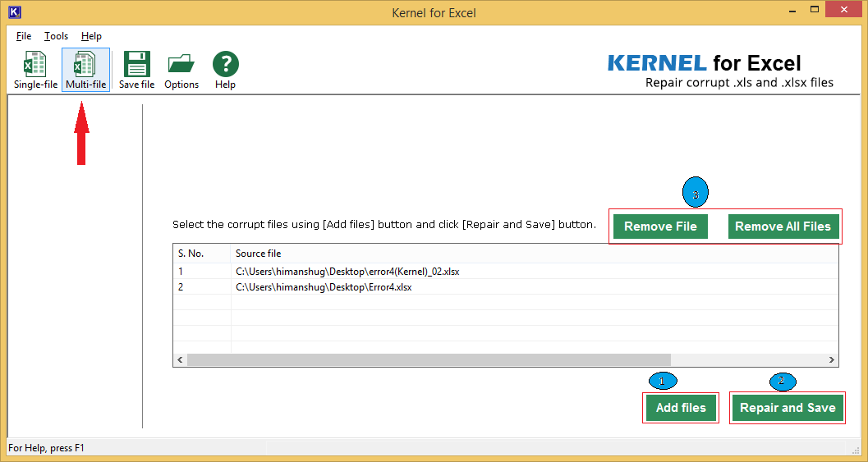Select the Error4.xlsx file row
Image resolution: width=868 pixels, height=462 pixels.
505,287
